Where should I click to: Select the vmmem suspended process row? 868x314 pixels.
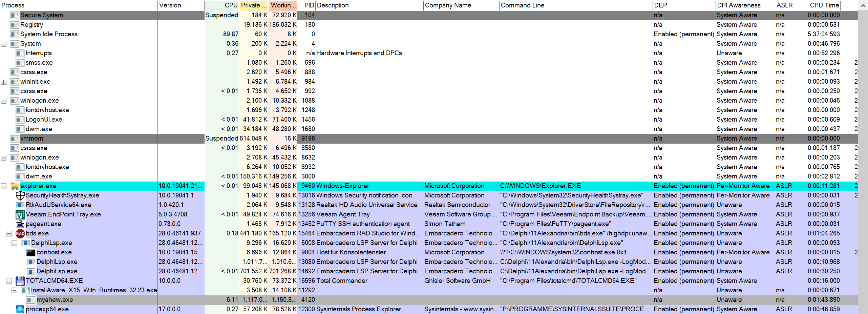click(x=429, y=139)
